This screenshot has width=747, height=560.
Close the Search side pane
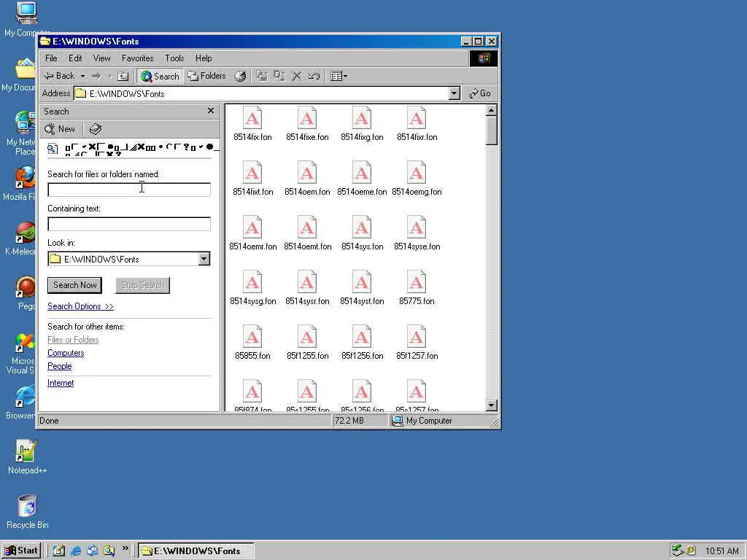pos(211,111)
